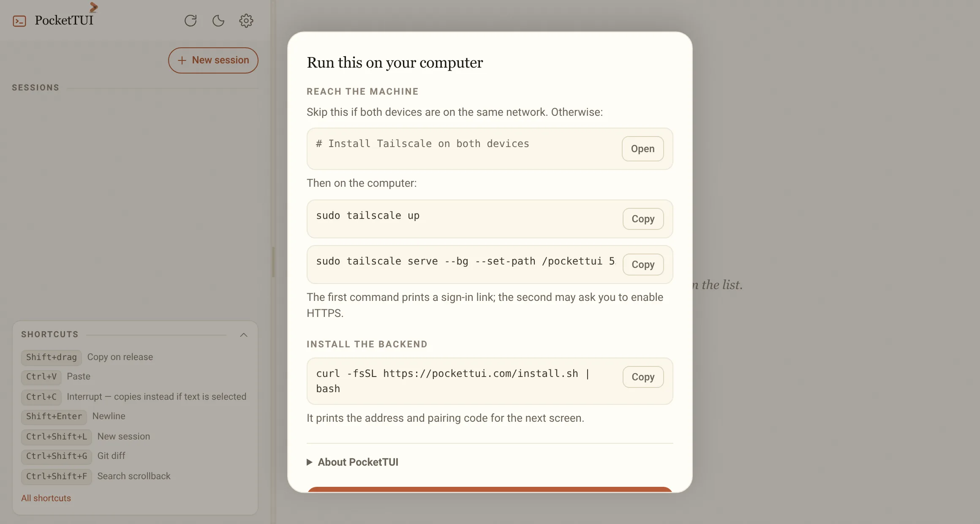Image resolution: width=980 pixels, height=524 pixels.
Task: Click the 'The first command prints' paragraph
Action: [485, 305]
